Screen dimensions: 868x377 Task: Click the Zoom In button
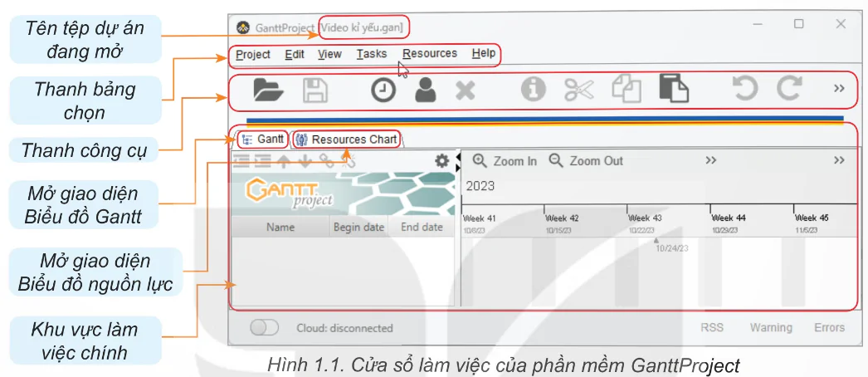point(505,161)
